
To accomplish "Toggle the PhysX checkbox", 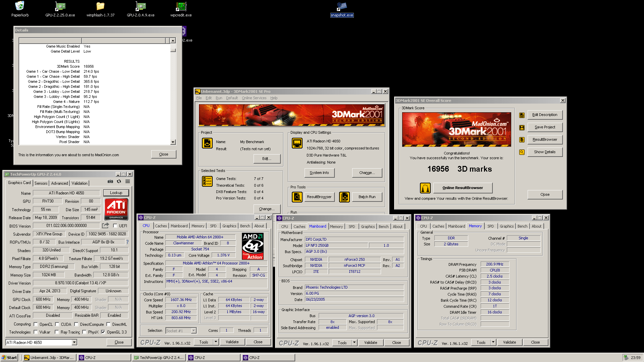I will point(84,332).
